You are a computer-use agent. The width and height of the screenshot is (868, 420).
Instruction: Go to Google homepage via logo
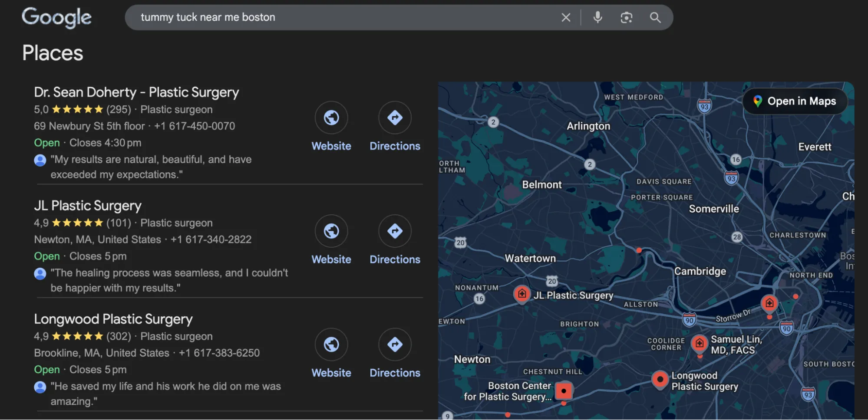(x=56, y=17)
